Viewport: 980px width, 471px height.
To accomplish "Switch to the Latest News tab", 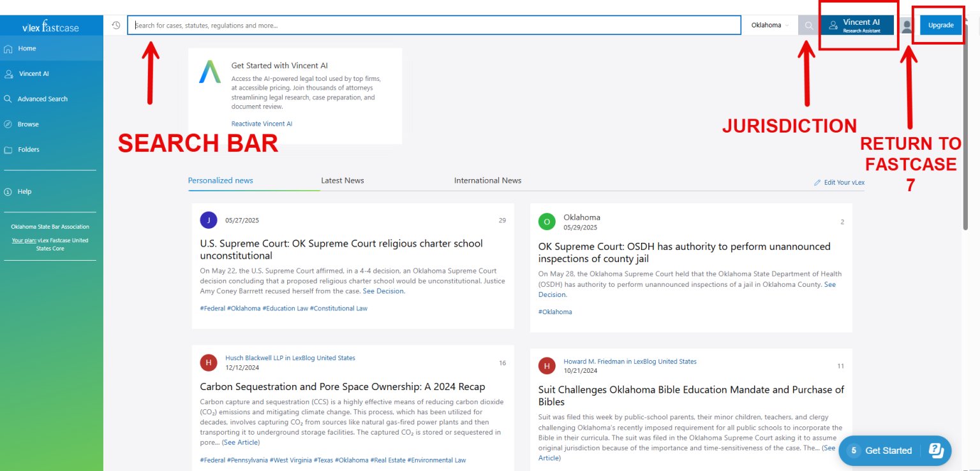I will point(342,180).
